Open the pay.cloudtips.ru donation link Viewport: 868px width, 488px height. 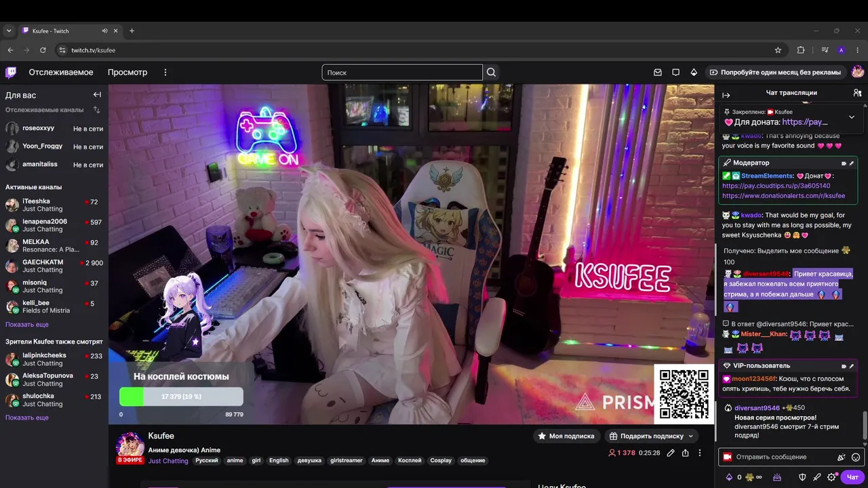coord(776,186)
